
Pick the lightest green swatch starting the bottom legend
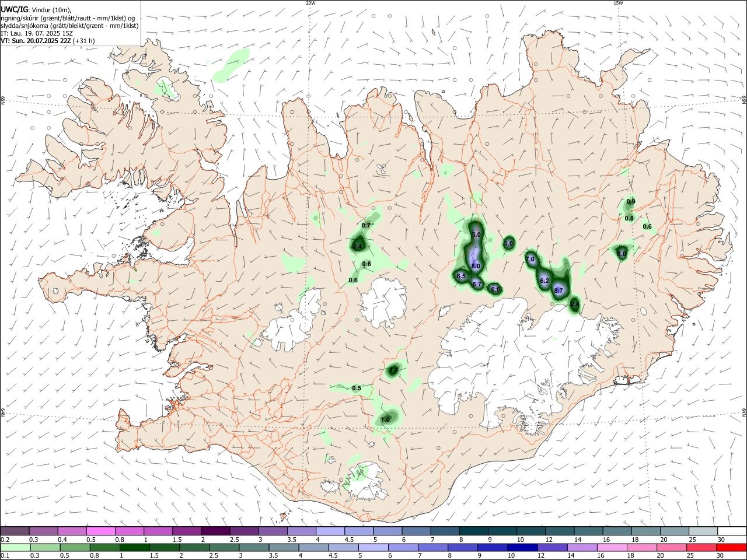[x=15, y=548]
